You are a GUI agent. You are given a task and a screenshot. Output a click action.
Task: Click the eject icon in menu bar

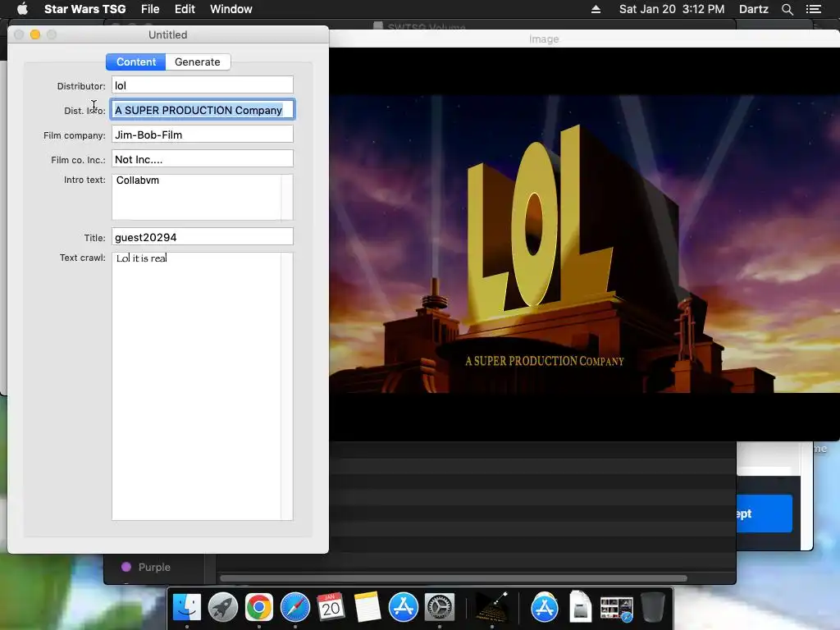[596, 9]
